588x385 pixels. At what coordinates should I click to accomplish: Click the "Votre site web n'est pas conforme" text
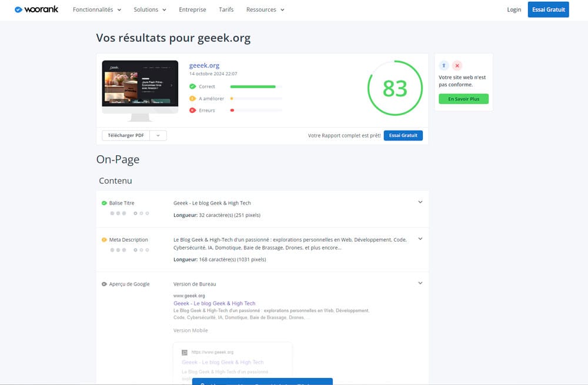click(x=462, y=81)
